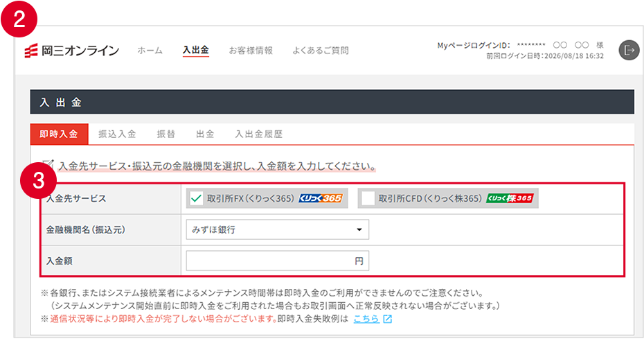The height and width of the screenshot is (341, 644).
Task: Click the くりっく365 logo badge
Action: (x=321, y=198)
